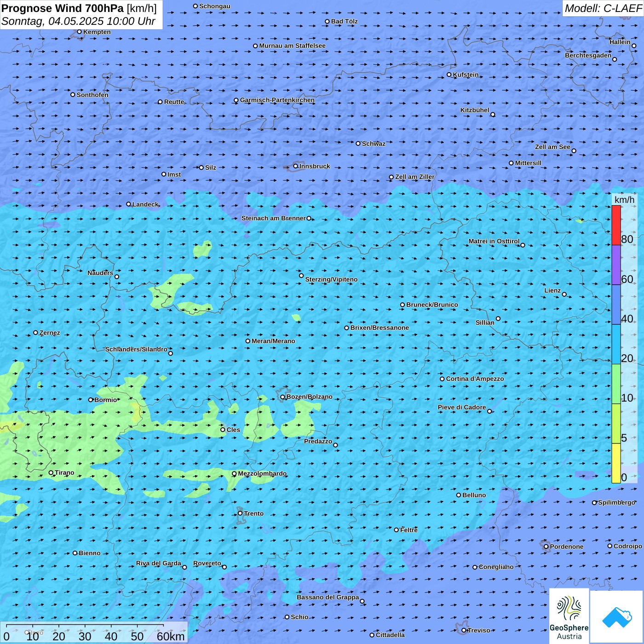Click the 'Bienno' label

click(90, 553)
